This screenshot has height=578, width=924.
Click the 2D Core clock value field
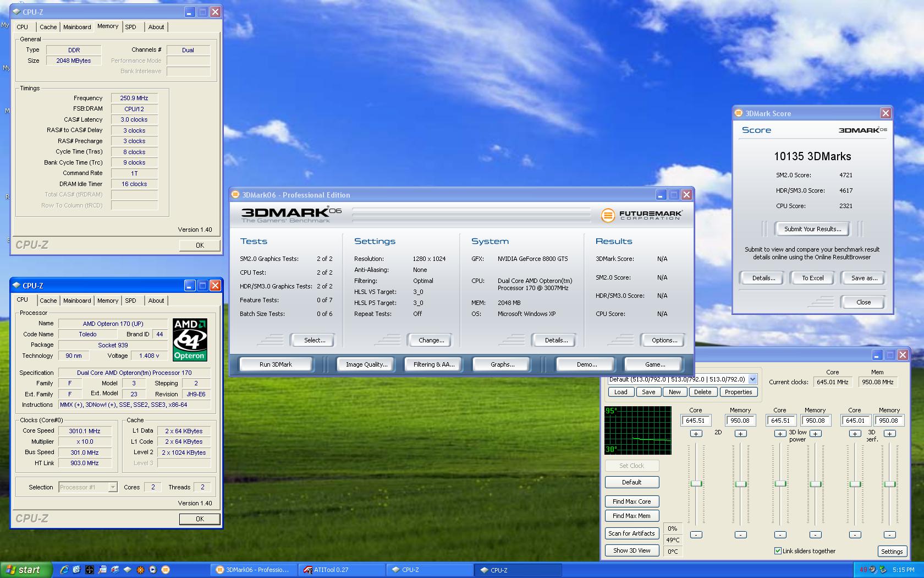(696, 421)
